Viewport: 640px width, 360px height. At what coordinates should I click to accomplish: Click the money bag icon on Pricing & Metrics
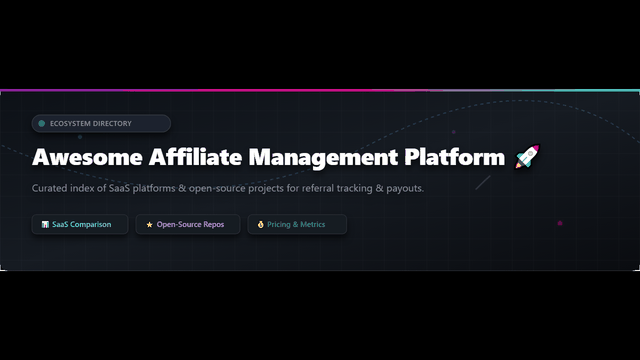click(x=260, y=224)
